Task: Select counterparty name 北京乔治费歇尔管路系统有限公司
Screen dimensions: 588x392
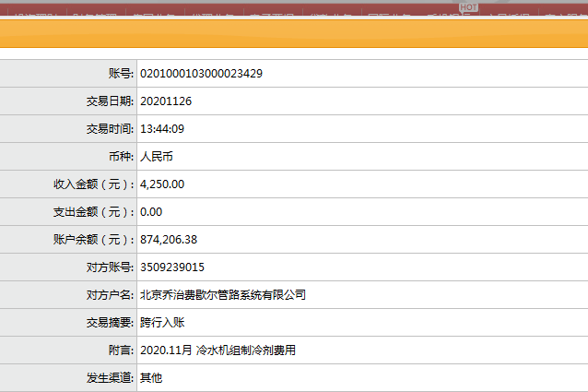Action: click(222, 295)
